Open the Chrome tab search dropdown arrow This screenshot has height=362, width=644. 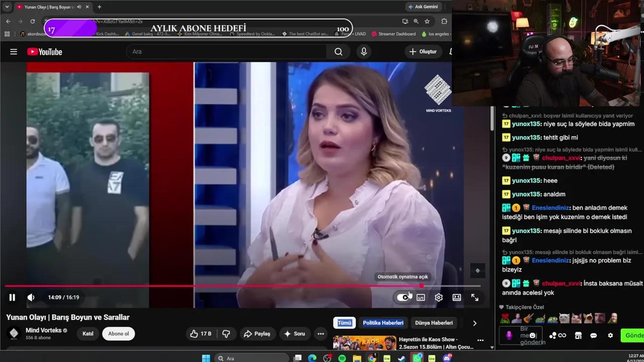(x=7, y=7)
